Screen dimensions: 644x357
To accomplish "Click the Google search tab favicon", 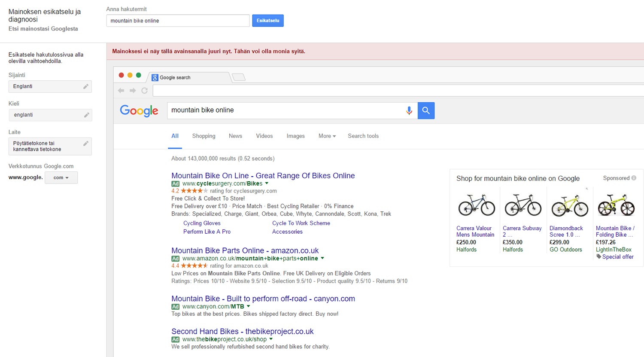I will (x=155, y=77).
